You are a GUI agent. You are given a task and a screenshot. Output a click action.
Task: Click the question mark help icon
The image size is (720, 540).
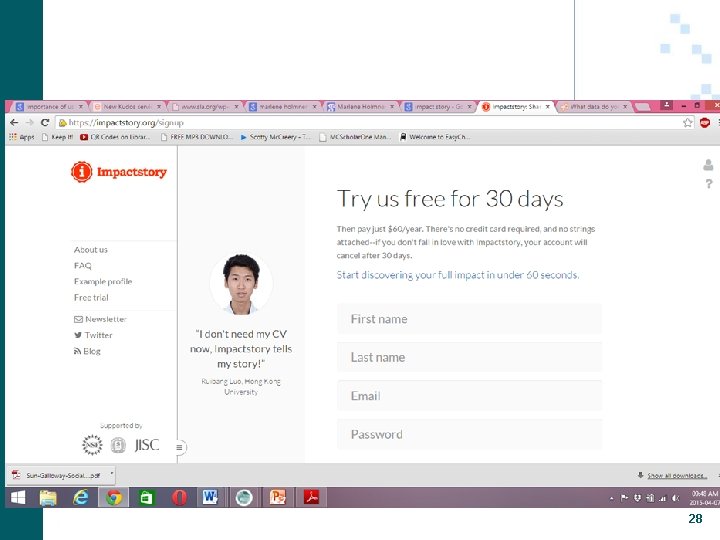pyautogui.click(x=709, y=184)
